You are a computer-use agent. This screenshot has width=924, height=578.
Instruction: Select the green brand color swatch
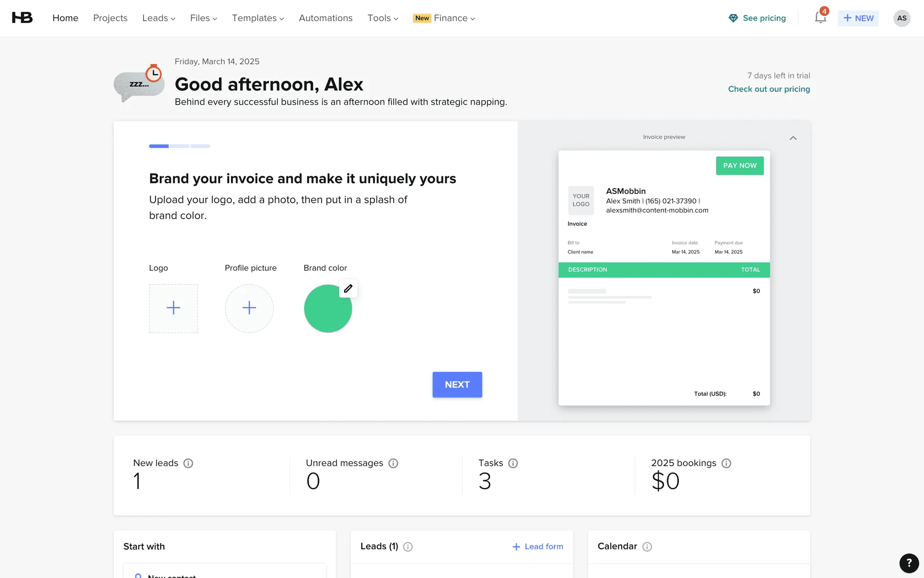[325, 312]
